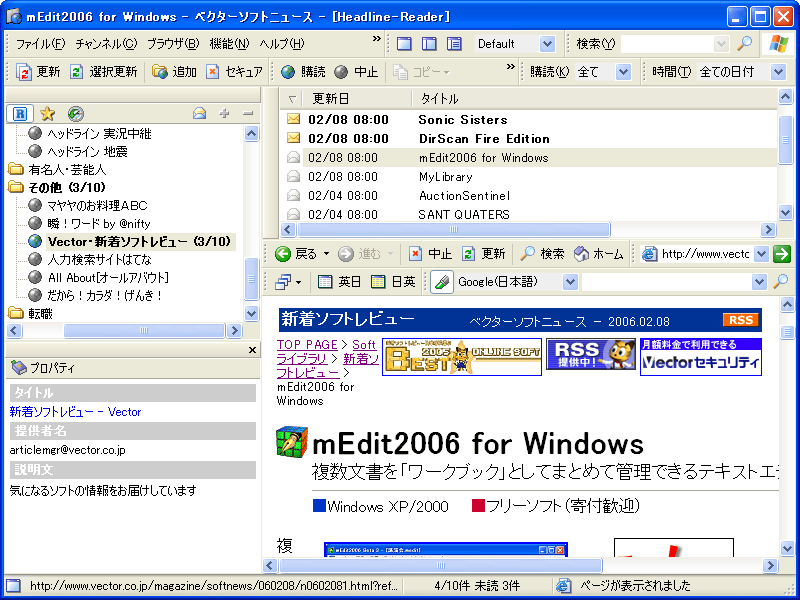Click the 日英 translation button
The width and height of the screenshot is (800, 600).
tap(393, 282)
